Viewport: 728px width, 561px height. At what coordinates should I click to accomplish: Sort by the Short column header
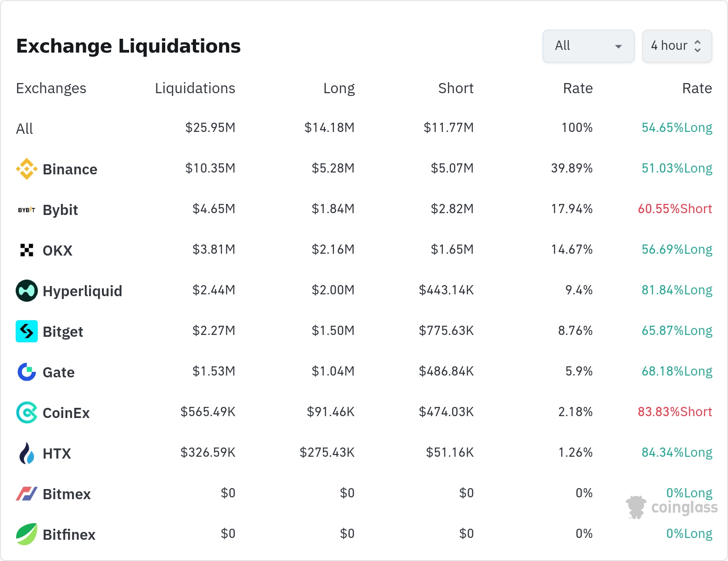tap(455, 88)
